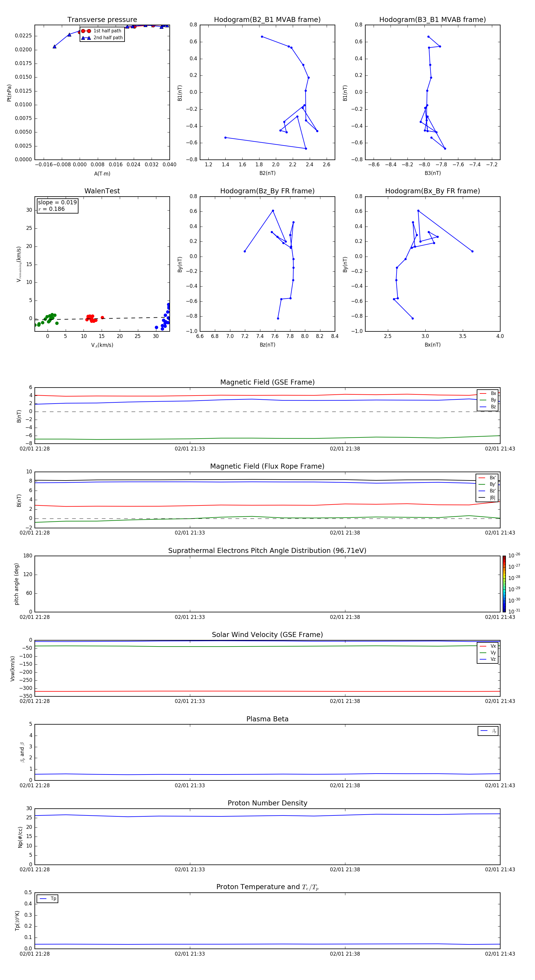This screenshot has height=980, width=535.
Task: Click the 'A(T·m)' x-axis label
Action: tap(102, 173)
